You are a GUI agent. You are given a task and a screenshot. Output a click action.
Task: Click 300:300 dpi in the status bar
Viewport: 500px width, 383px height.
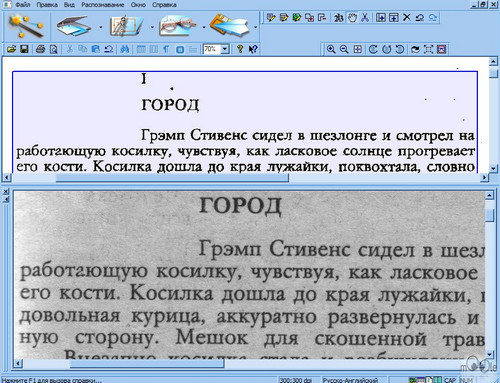pyautogui.click(x=296, y=380)
